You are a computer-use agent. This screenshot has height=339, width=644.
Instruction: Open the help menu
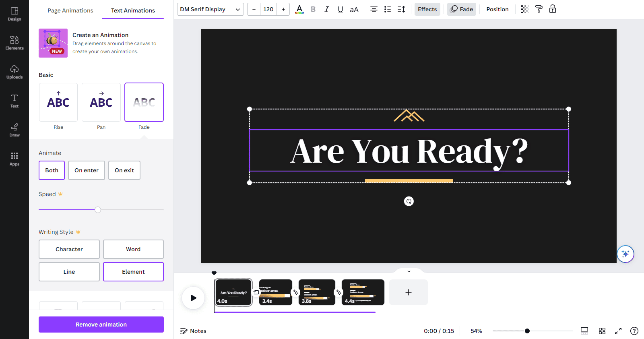coord(634,331)
